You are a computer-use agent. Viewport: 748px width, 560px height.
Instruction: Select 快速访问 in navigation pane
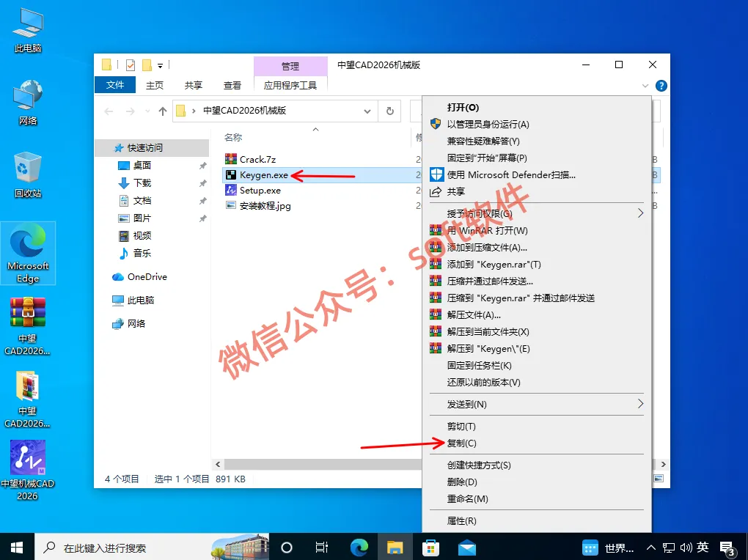click(x=153, y=148)
